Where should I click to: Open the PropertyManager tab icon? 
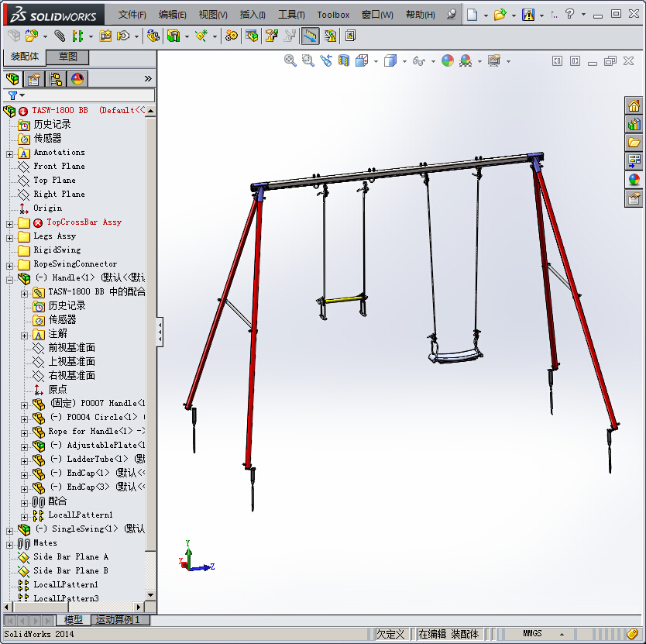pos(34,79)
